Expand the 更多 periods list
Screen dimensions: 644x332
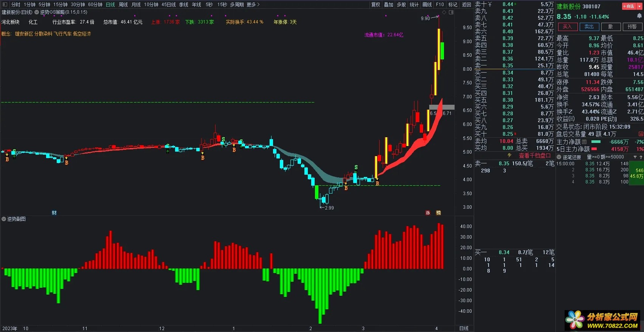tap(253, 5)
